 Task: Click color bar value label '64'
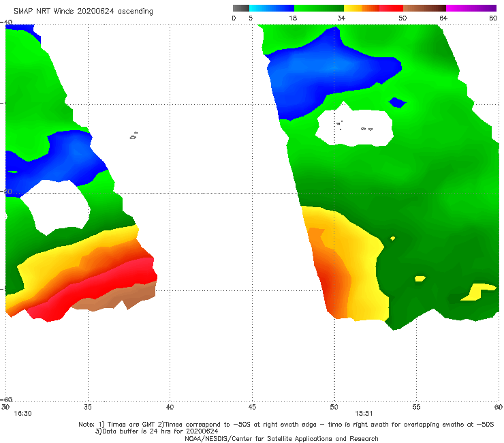pos(443,18)
